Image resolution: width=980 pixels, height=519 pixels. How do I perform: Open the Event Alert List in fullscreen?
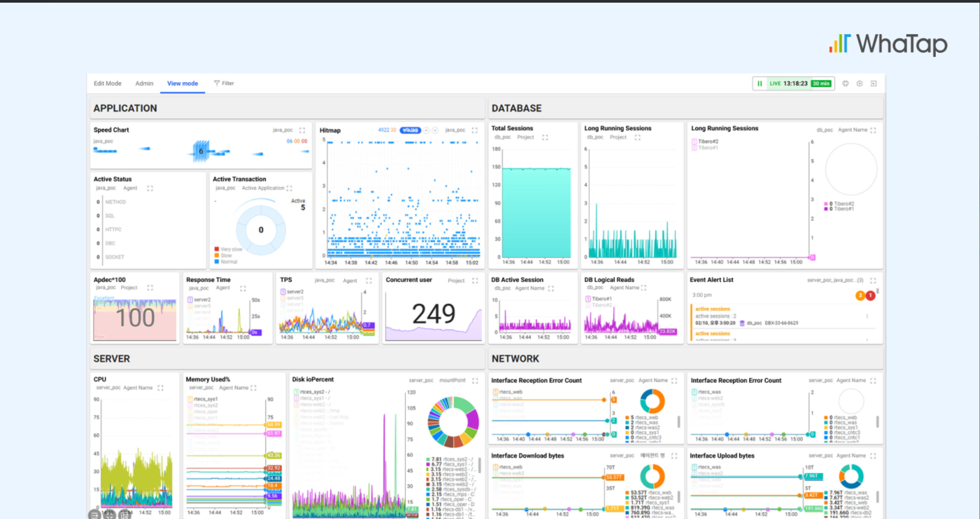(873, 281)
